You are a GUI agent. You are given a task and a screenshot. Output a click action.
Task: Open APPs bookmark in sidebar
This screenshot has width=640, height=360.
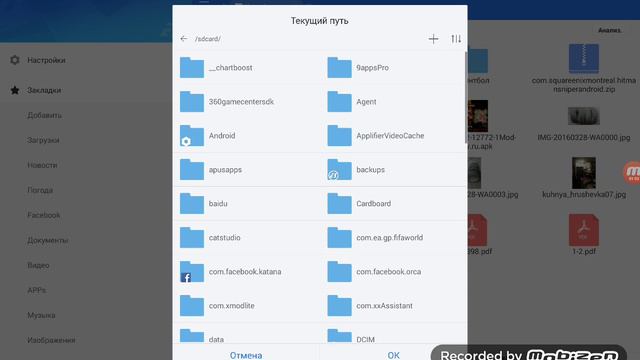36,290
